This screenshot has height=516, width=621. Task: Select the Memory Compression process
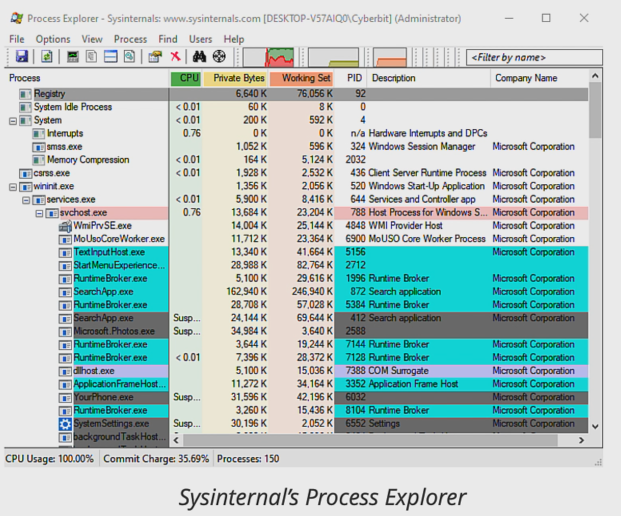(x=296, y=160)
